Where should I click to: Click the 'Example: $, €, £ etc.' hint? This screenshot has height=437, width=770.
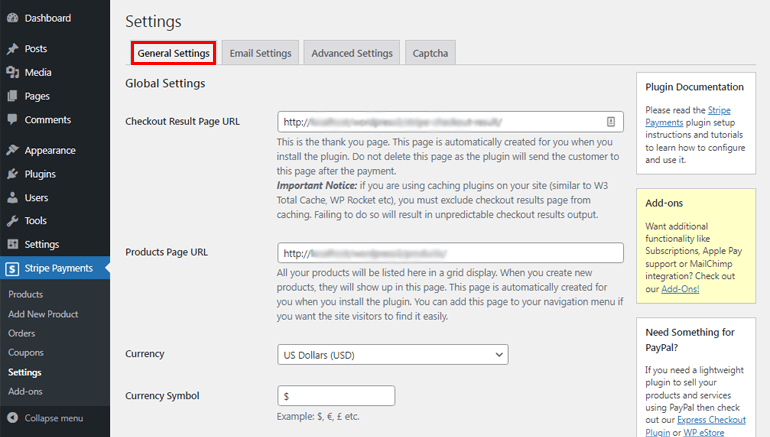pos(318,416)
